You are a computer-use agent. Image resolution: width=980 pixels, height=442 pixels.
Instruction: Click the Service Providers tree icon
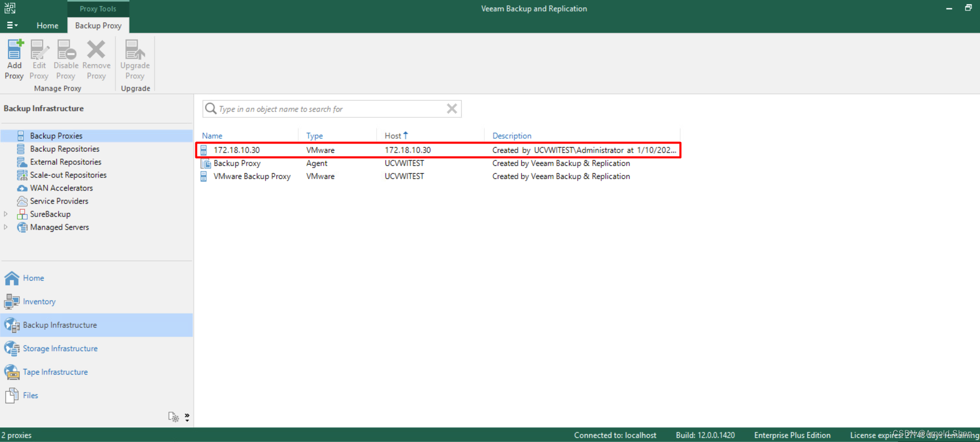click(22, 201)
